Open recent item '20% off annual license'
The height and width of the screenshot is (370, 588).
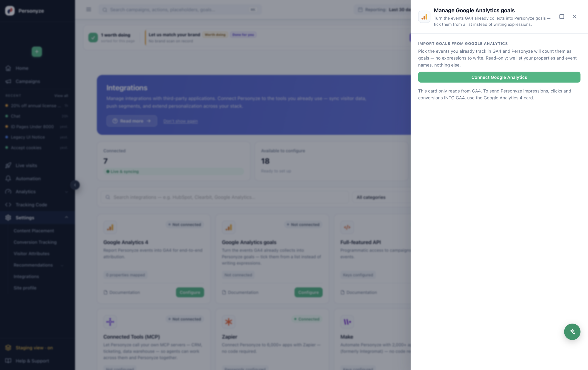click(x=37, y=105)
